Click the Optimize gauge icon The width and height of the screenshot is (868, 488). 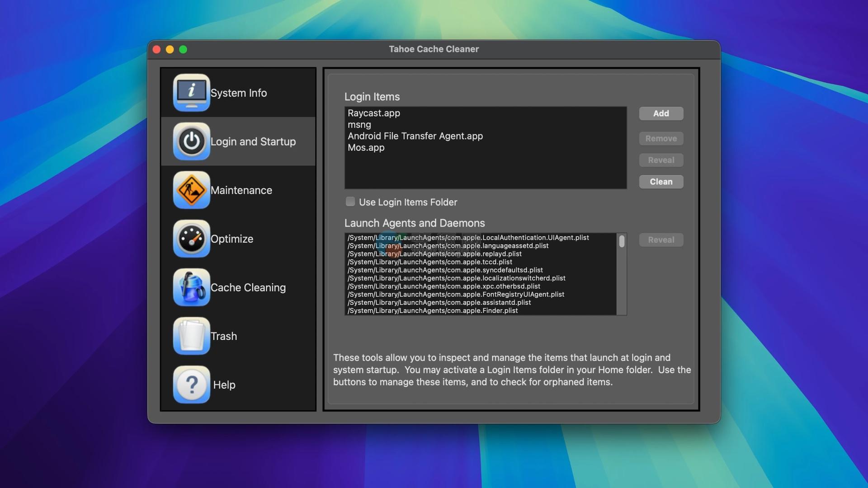[191, 239]
